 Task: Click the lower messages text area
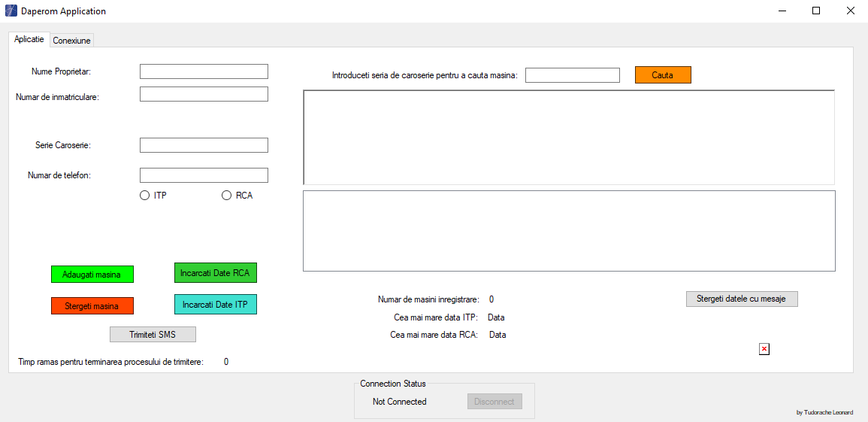click(568, 231)
